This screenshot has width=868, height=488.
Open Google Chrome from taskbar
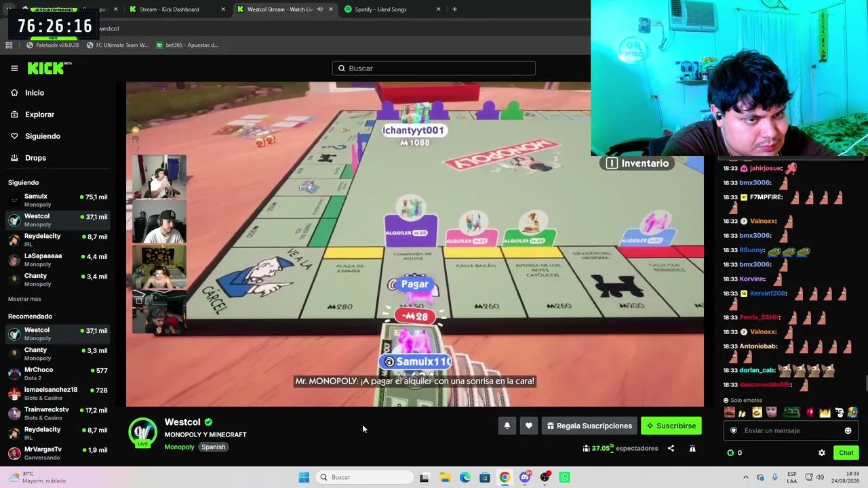[x=505, y=477]
